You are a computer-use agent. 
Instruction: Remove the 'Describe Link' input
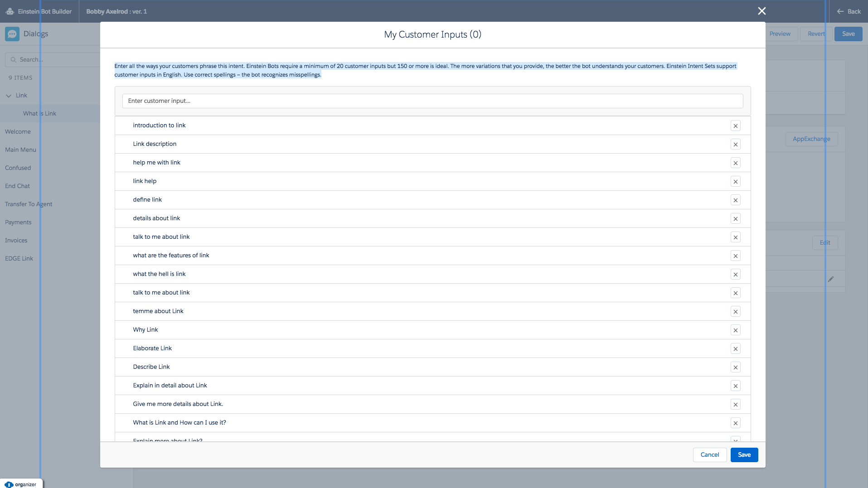[735, 367]
